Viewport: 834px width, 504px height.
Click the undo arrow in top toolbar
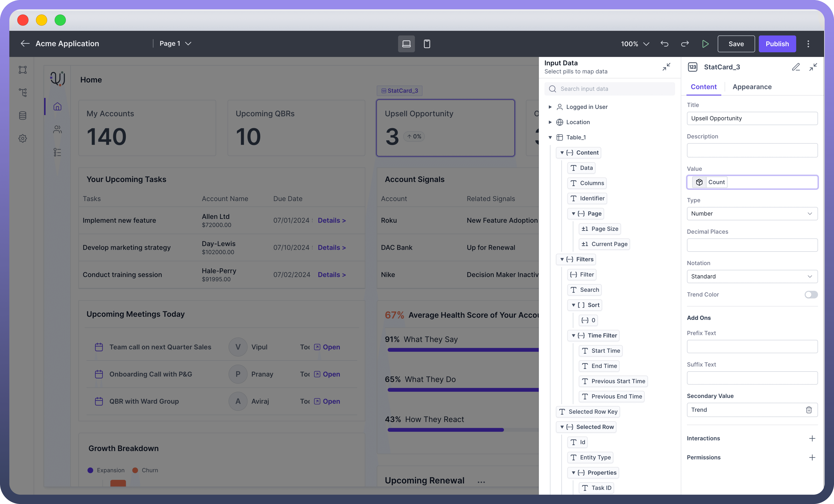(x=664, y=44)
